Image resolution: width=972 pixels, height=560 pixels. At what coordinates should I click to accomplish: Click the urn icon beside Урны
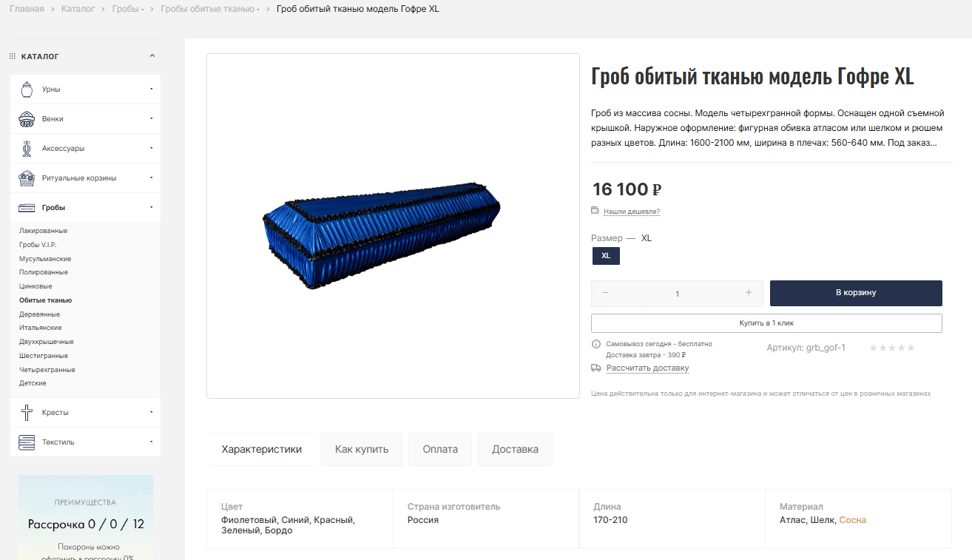(x=27, y=90)
